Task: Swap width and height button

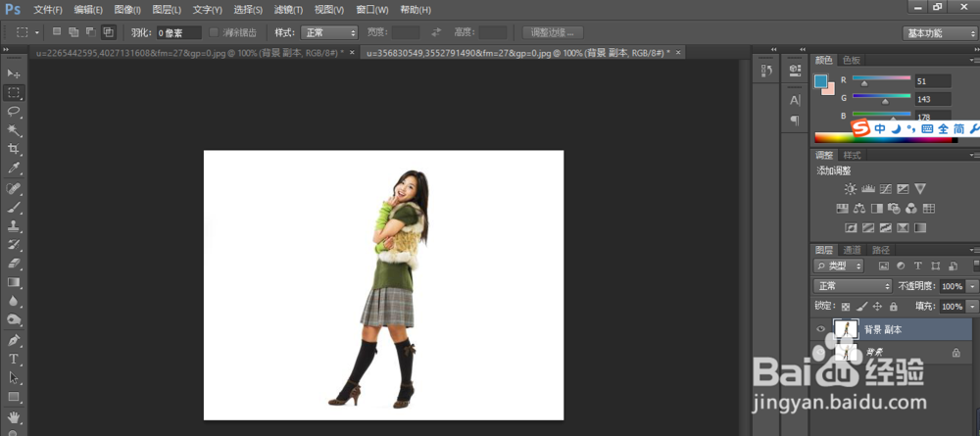Action: (x=436, y=32)
